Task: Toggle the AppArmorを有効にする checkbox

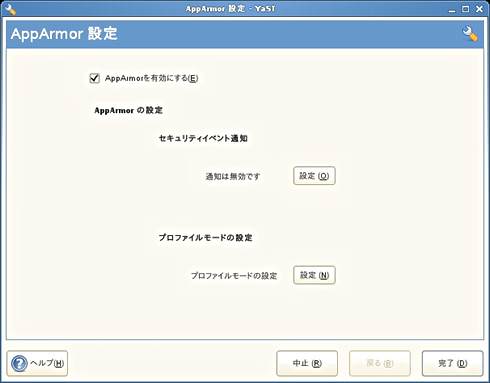Action: point(95,78)
